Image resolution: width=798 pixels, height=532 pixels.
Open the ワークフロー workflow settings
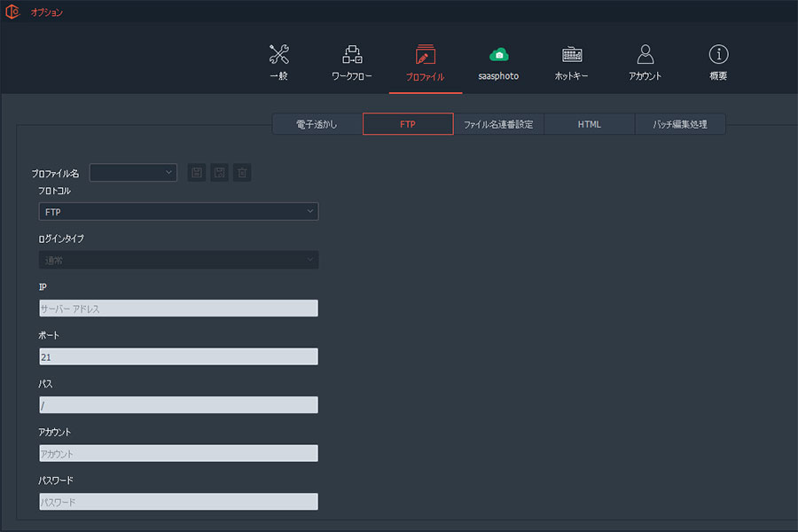pyautogui.click(x=351, y=62)
